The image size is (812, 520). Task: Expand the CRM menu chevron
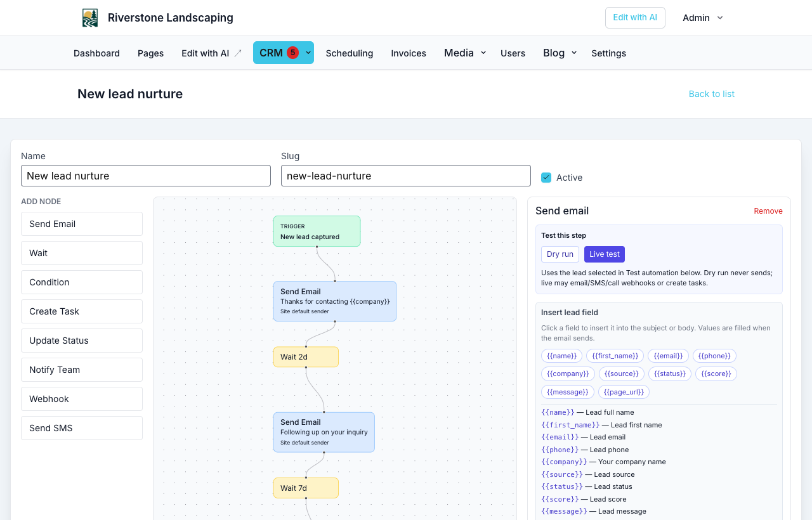[x=308, y=53]
